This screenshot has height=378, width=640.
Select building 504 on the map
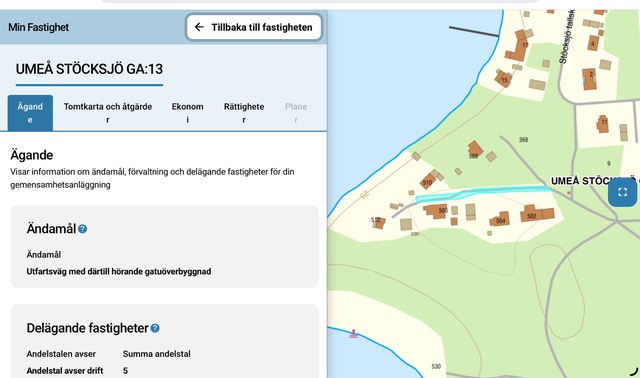(500, 219)
